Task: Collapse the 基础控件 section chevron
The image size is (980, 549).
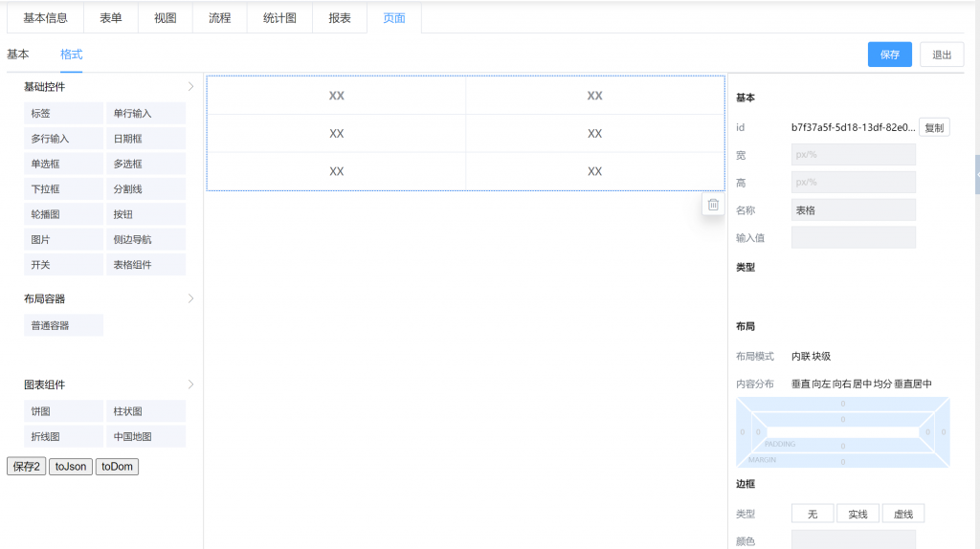Action: (190, 87)
